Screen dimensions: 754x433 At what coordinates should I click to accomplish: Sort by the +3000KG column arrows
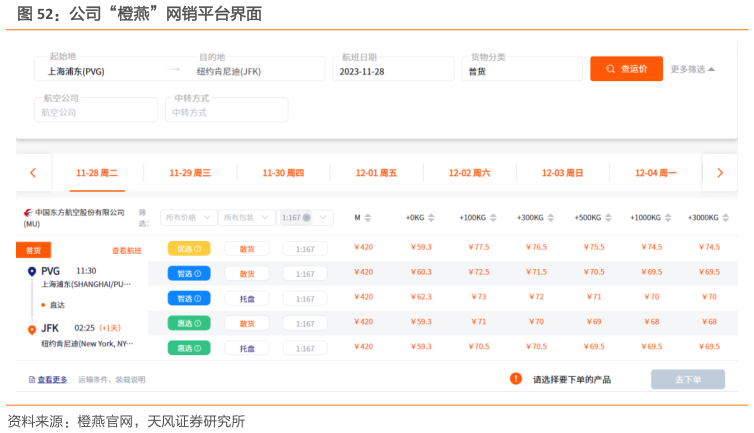[726, 217]
